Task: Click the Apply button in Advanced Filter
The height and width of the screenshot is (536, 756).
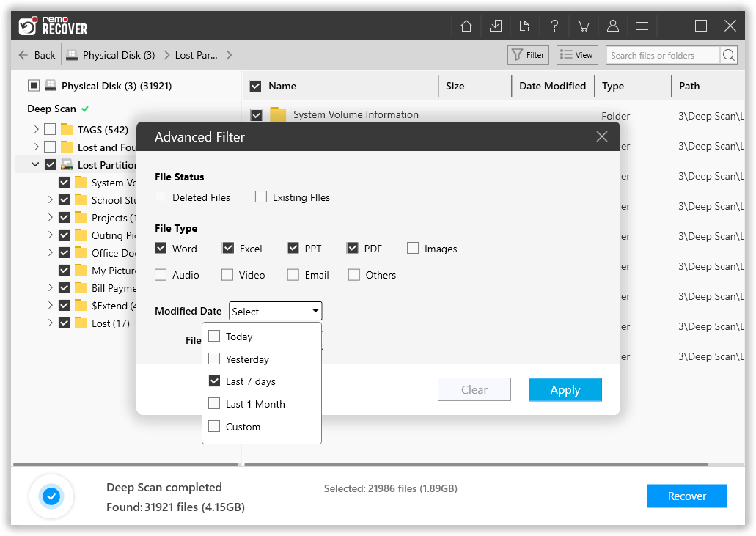Action: [565, 389]
